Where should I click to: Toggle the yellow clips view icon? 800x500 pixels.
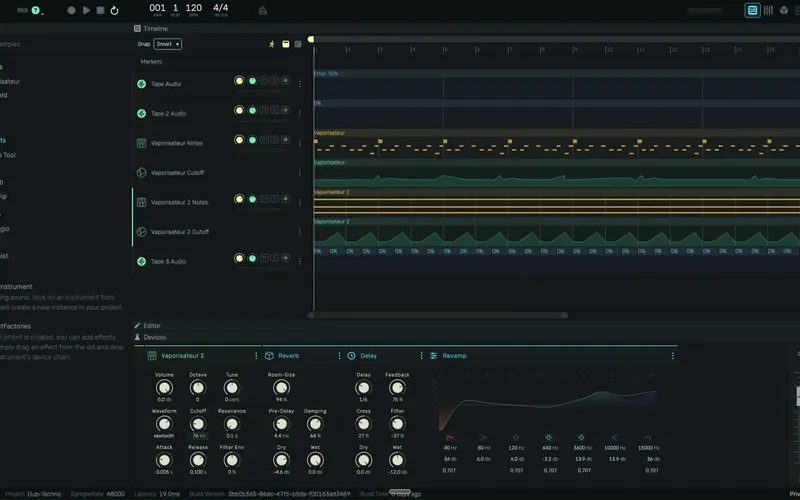(x=286, y=44)
